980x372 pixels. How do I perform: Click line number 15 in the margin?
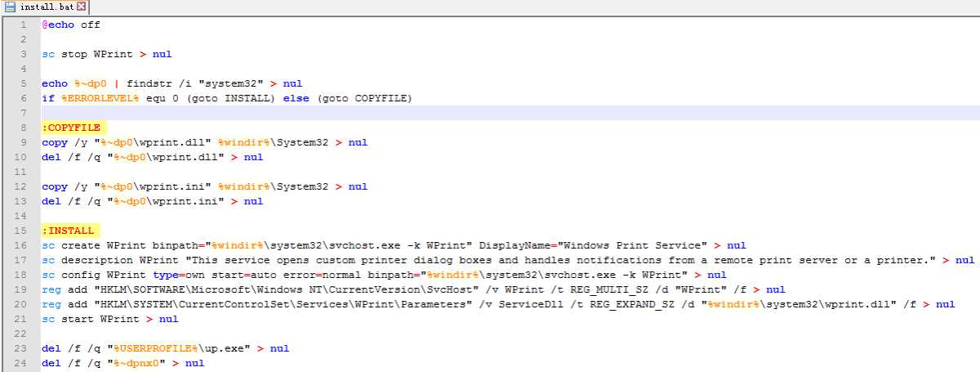point(22,231)
